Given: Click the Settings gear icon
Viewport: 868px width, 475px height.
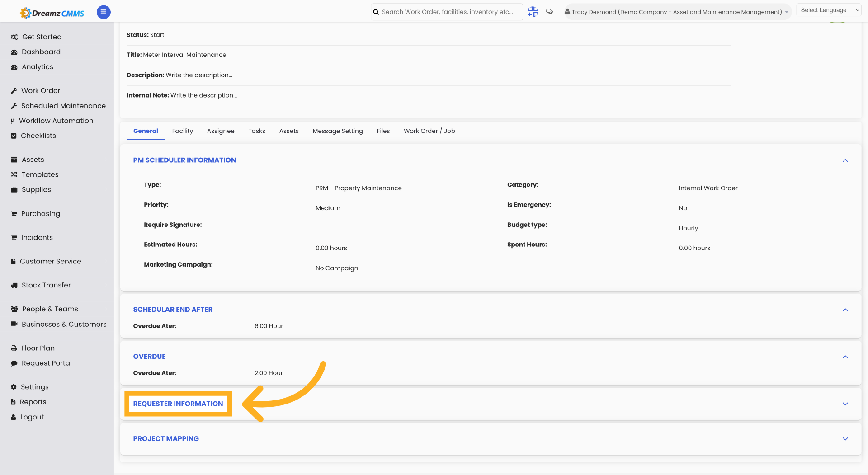Looking at the screenshot, I should click(14, 387).
